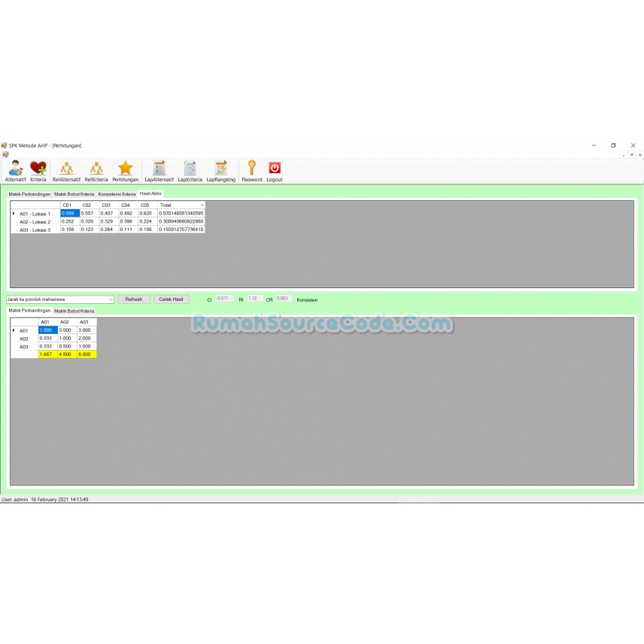
Task: Switch to the Konsistensi Kriteria tab
Action: [x=116, y=193]
